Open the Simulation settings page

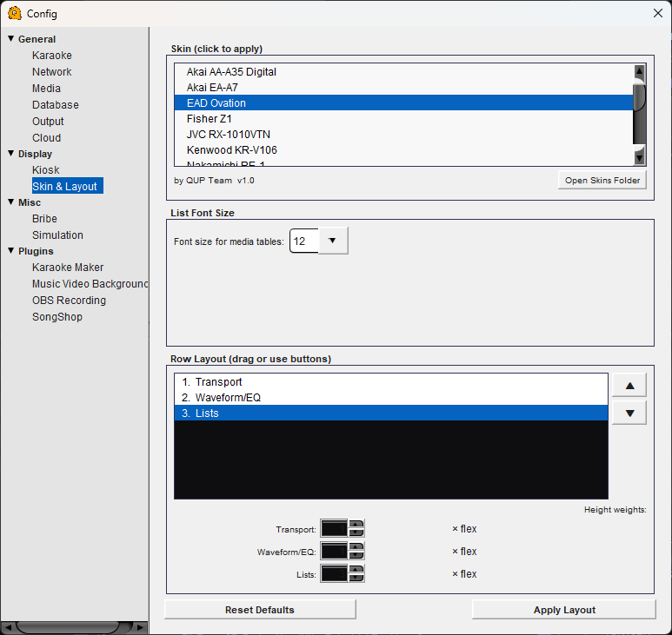coord(57,235)
